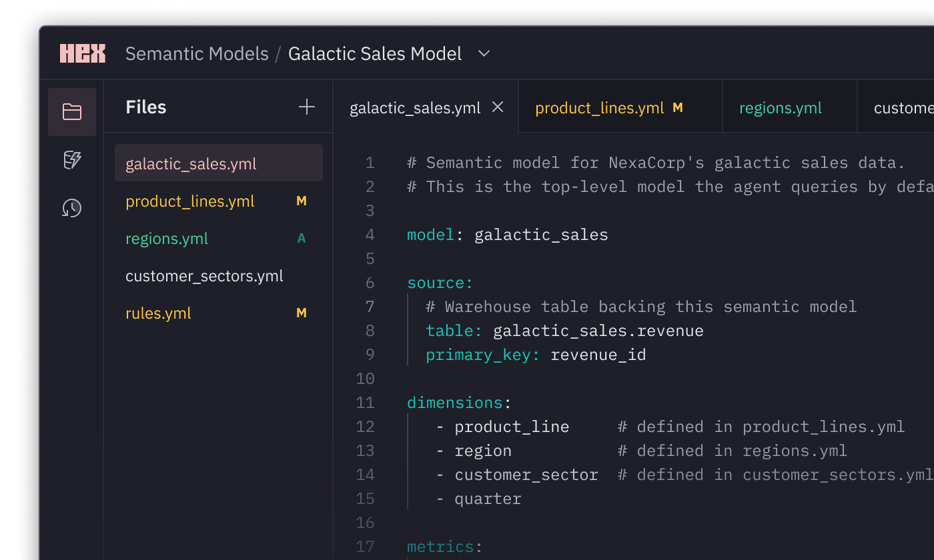Open rules.yml in the file list
Screen dimensions: 934x560
pyautogui.click(x=158, y=313)
